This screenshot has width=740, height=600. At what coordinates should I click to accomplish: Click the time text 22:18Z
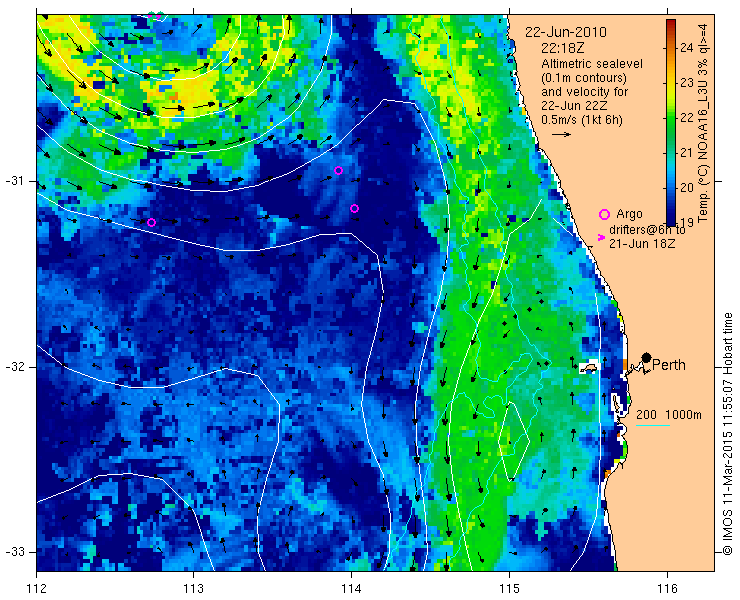coord(562,48)
